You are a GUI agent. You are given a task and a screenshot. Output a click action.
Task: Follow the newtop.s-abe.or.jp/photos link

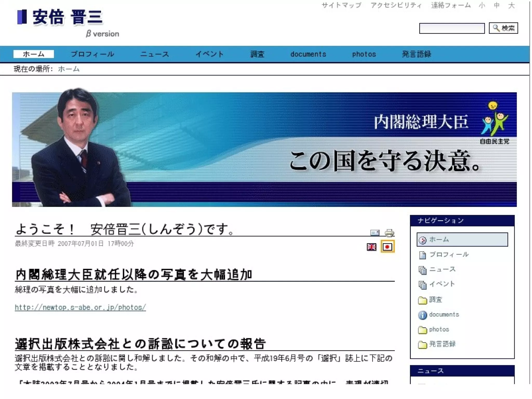80,308
